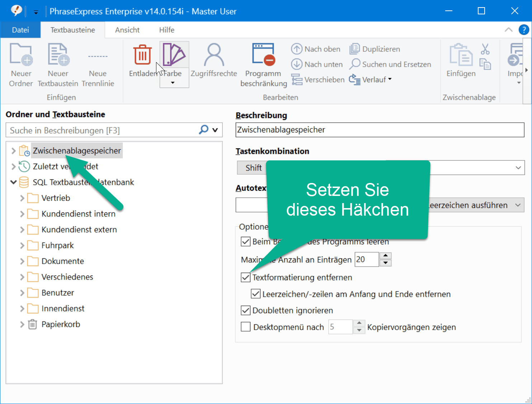Open the Farbe dropdown arrow
This screenshot has height=404, width=532.
pos(173,83)
